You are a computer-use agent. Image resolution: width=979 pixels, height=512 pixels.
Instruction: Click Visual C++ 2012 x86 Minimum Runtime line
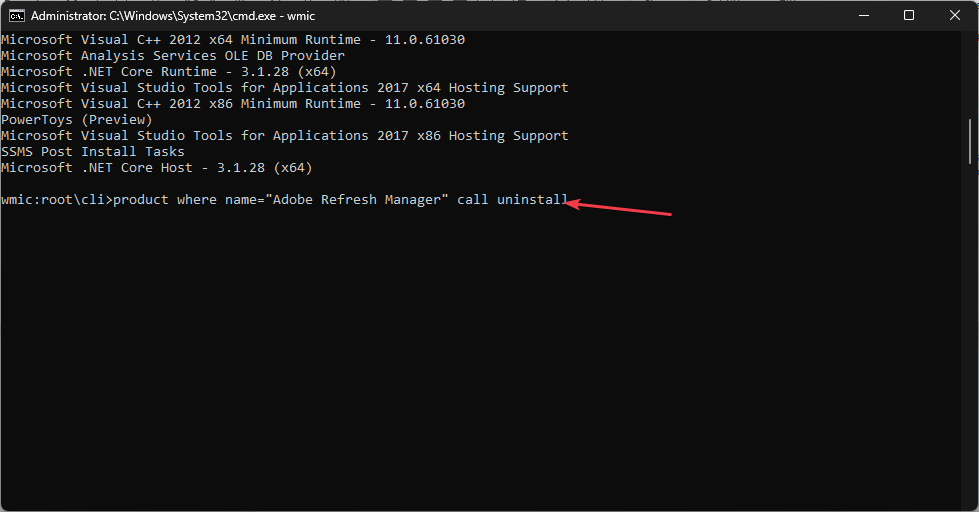(x=233, y=104)
